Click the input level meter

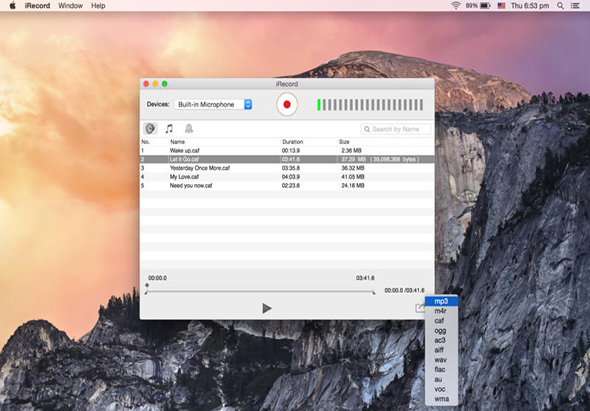click(x=370, y=105)
